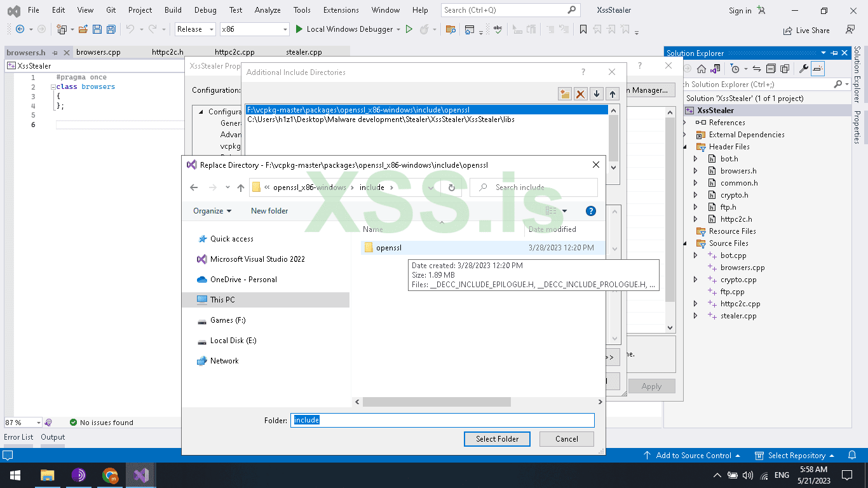The height and width of the screenshot is (488, 868).
Task: Move selected include directory up
Action: coord(612,94)
